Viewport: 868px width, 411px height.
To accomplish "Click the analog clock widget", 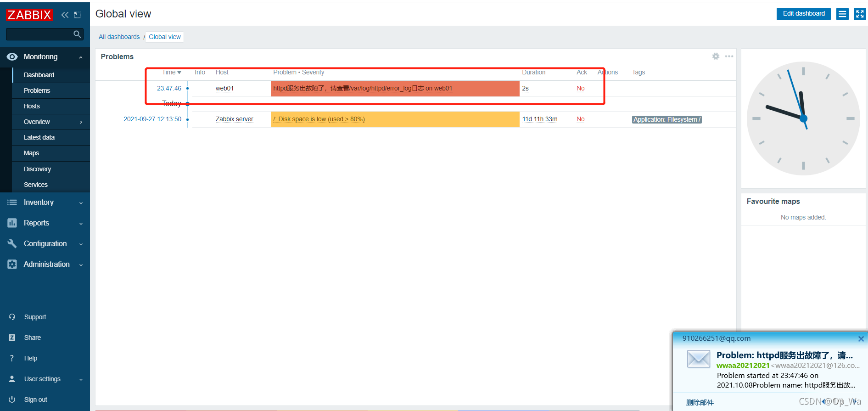I will (x=803, y=118).
